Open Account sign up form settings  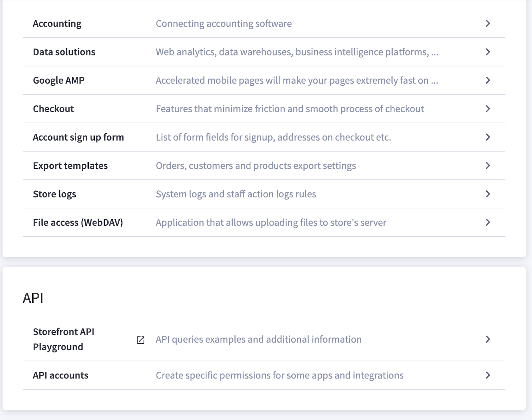[x=78, y=137]
